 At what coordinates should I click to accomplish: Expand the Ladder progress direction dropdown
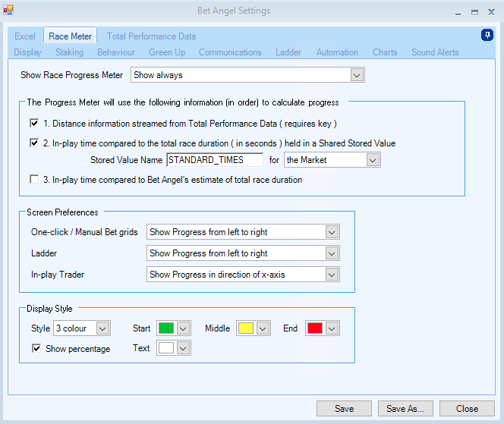coord(332,253)
